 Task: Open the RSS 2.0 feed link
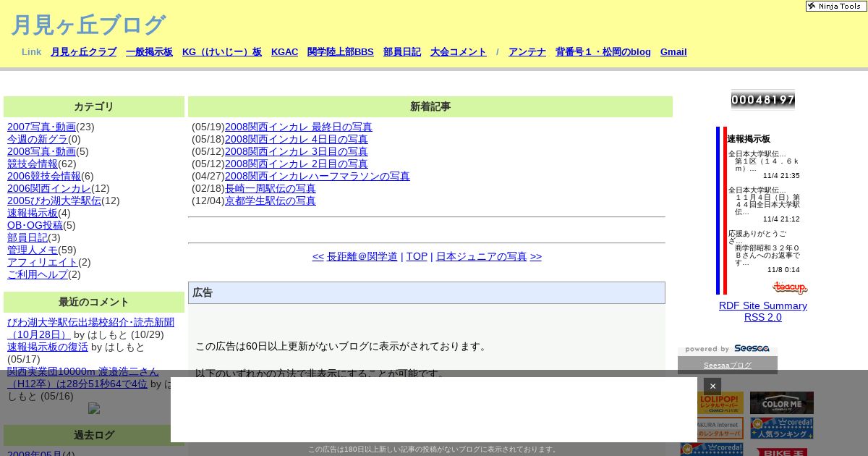pyautogui.click(x=763, y=317)
